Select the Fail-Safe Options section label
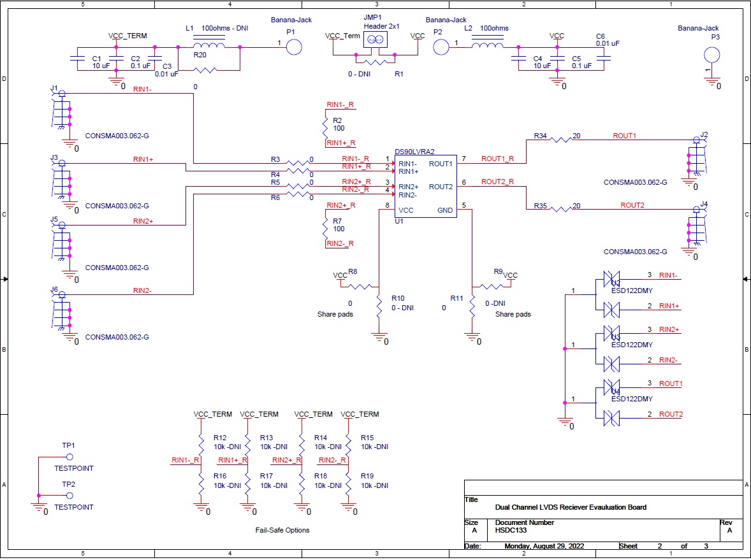Screen dimensions: 751x560 (x=282, y=530)
